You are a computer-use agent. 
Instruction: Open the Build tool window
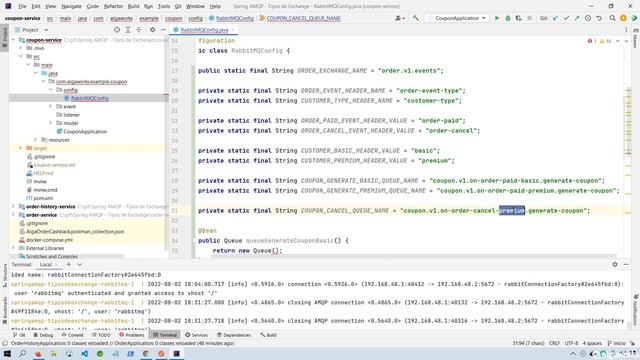coord(268,335)
